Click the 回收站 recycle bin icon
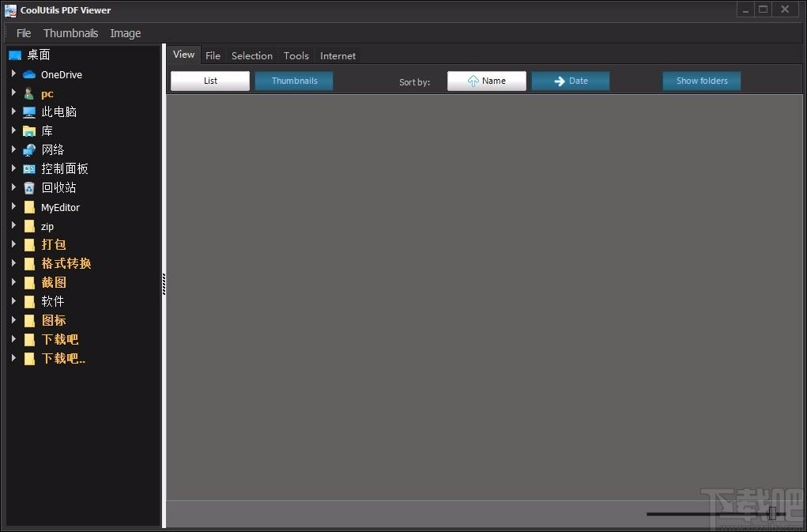The height and width of the screenshot is (532, 807). (29, 188)
